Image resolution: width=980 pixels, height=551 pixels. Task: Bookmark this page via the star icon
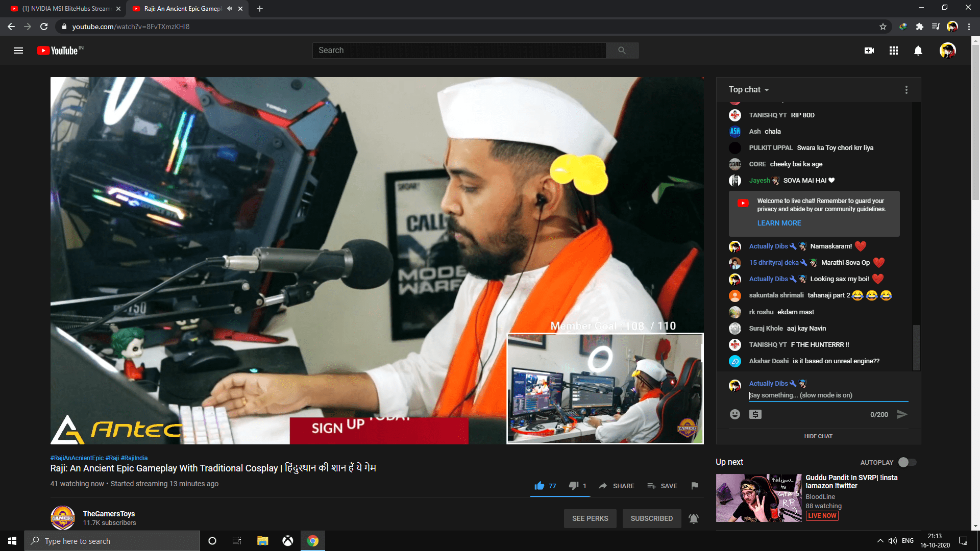point(882,27)
